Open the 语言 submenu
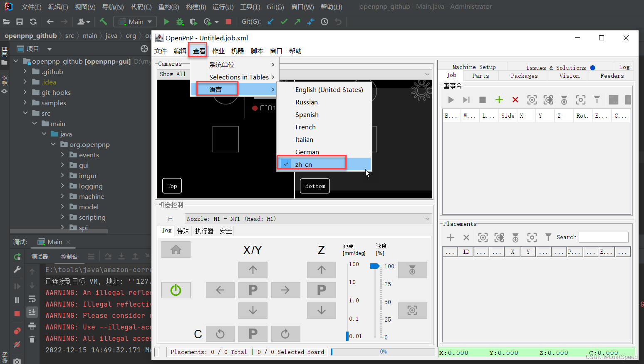644x364 pixels. pyautogui.click(x=235, y=89)
